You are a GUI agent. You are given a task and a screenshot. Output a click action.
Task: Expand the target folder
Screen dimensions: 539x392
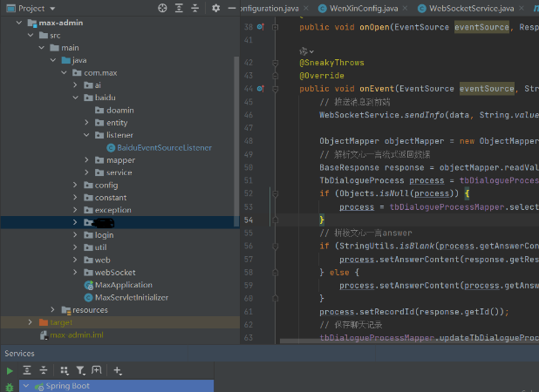click(x=31, y=322)
